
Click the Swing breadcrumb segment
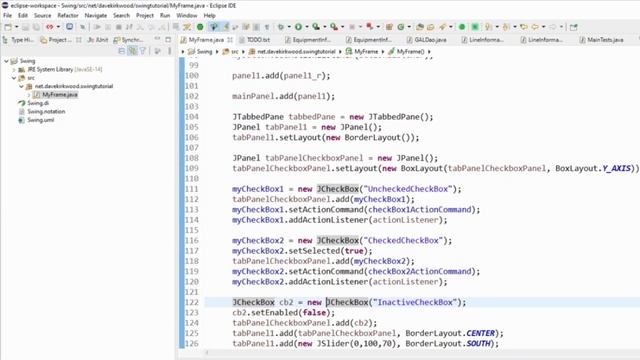[x=200, y=51]
